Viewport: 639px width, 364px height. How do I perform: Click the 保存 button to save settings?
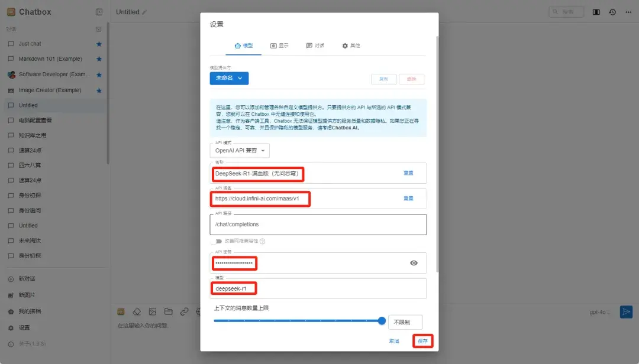pyautogui.click(x=422, y=341)
